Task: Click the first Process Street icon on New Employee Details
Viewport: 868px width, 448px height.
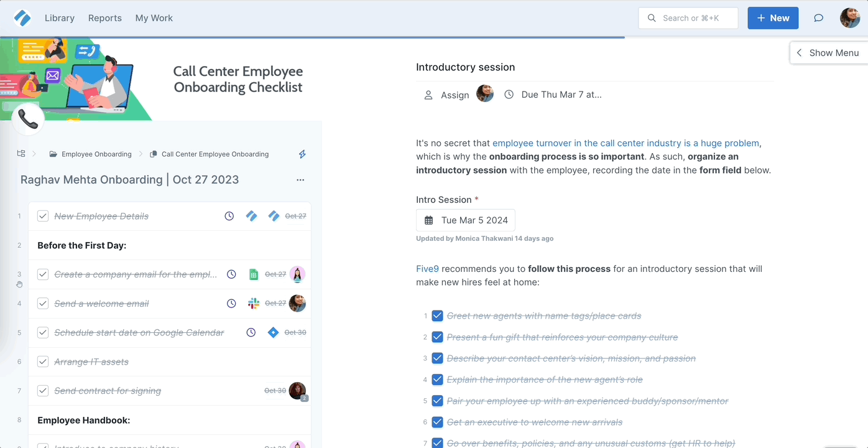Action: point(251,216)
